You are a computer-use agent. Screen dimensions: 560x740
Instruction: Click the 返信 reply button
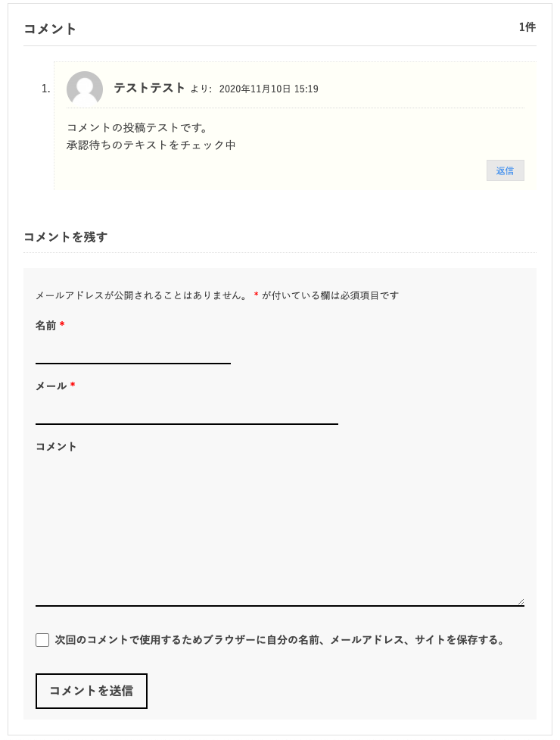tap(505, 170)
